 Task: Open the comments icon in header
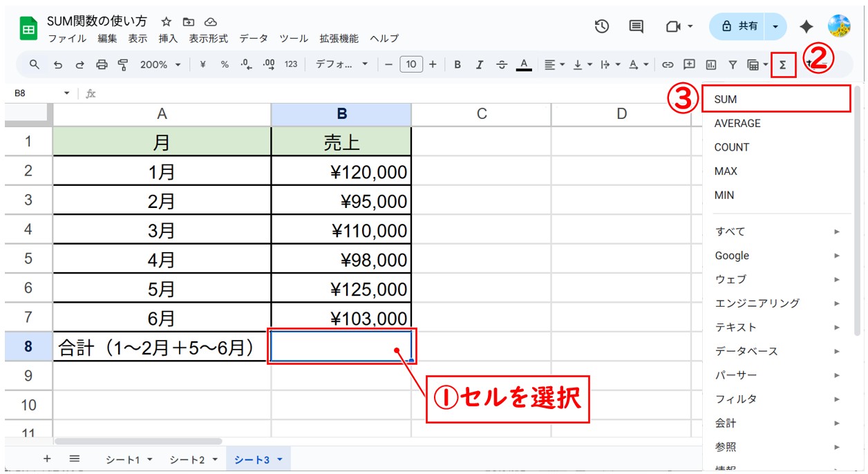(636, 26)
